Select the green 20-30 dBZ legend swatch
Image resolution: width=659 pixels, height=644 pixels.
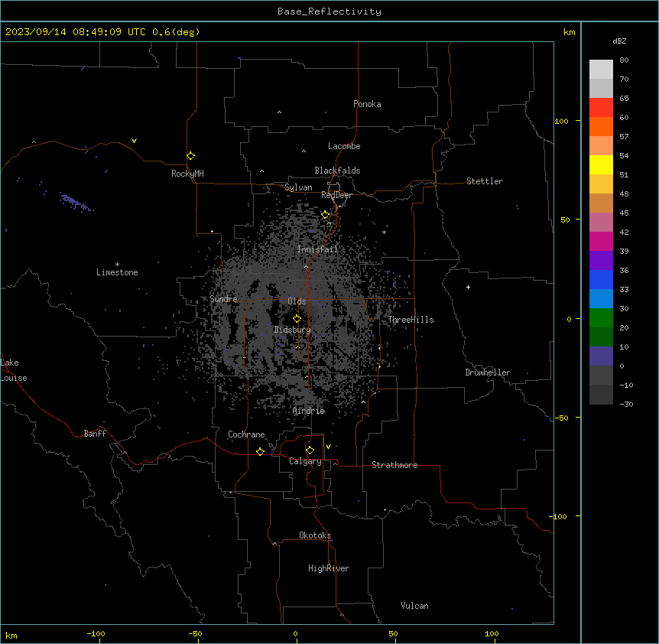point(601,318)
